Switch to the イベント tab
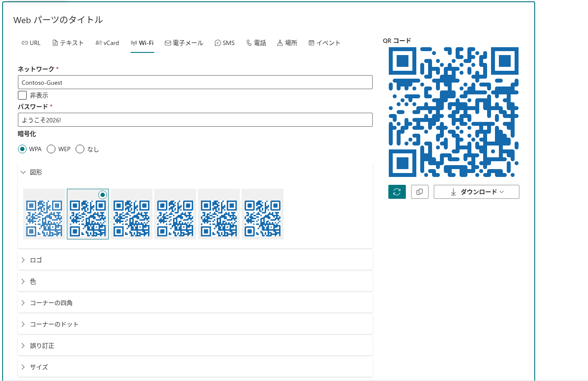Viewport: 588px width, 381px height. click(x=325, y=43)
